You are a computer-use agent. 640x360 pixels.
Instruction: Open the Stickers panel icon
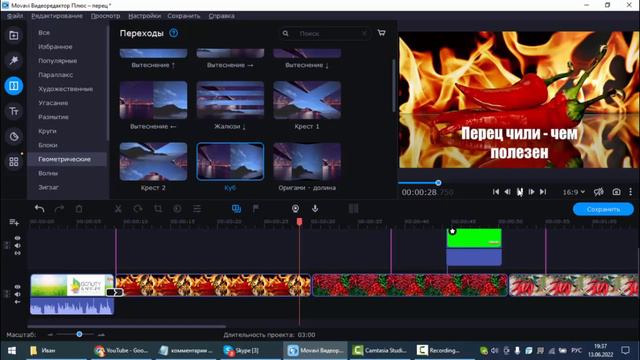(x=13, y=136)
